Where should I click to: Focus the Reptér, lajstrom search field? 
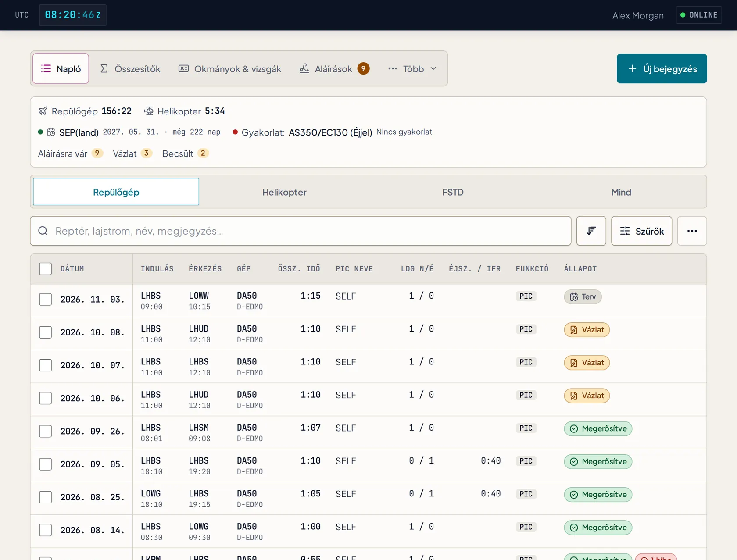(x=301, y=231)
